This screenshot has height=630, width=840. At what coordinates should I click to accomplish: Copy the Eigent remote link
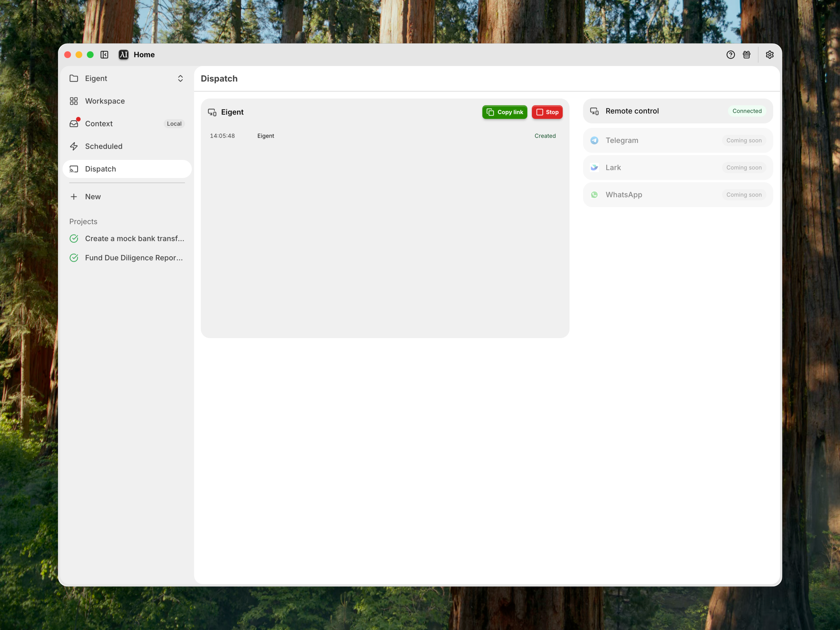[505, 112]
